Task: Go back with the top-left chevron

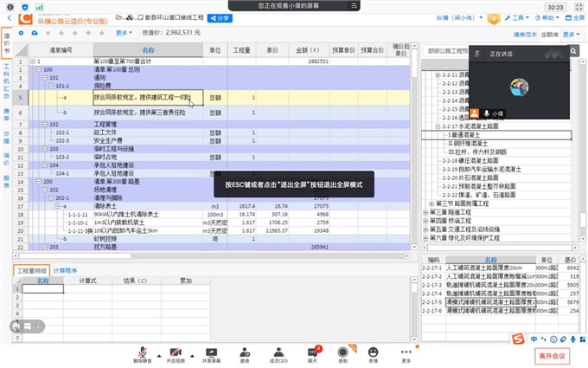Action: tap(9, 18)
